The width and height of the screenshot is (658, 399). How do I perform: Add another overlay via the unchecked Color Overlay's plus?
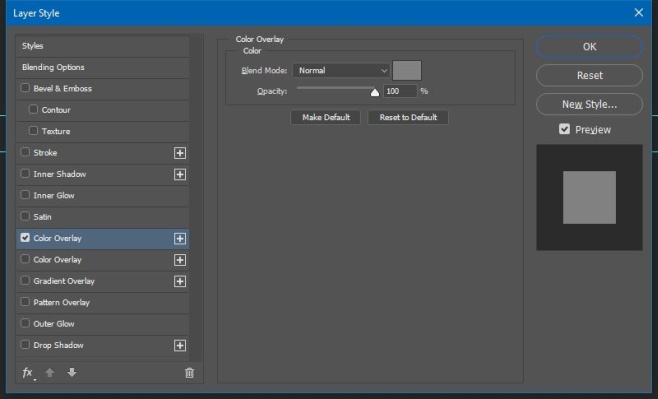click(x=180, y=260)
